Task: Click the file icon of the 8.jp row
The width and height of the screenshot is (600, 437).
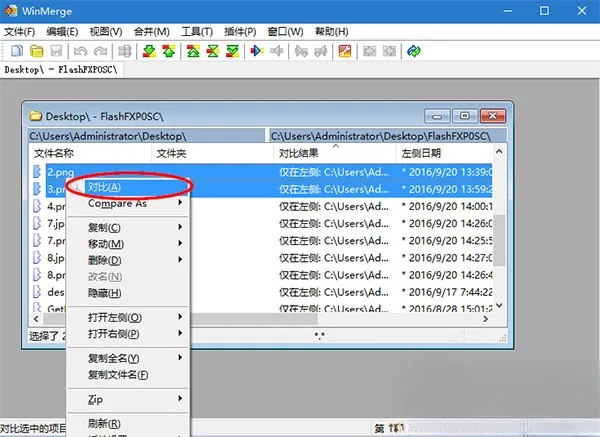Action: tap(37, 258)
